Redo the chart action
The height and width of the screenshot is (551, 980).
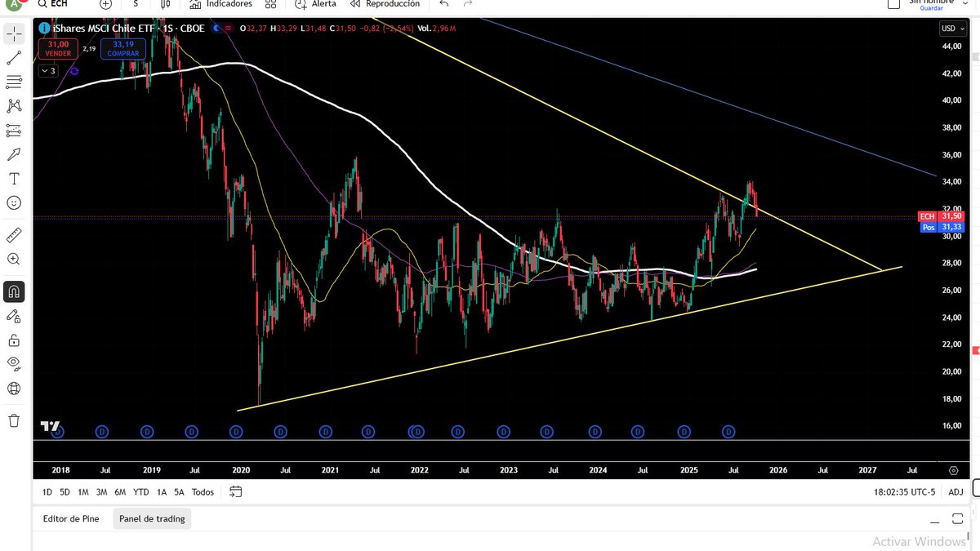pyautogui.click(x=468, y=4)
